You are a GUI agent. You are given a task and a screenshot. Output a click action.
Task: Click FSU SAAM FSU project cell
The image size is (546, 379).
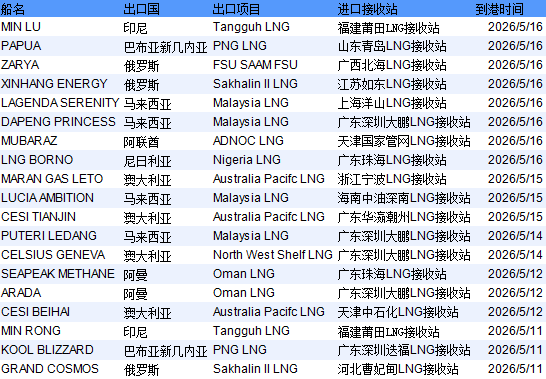255,65
